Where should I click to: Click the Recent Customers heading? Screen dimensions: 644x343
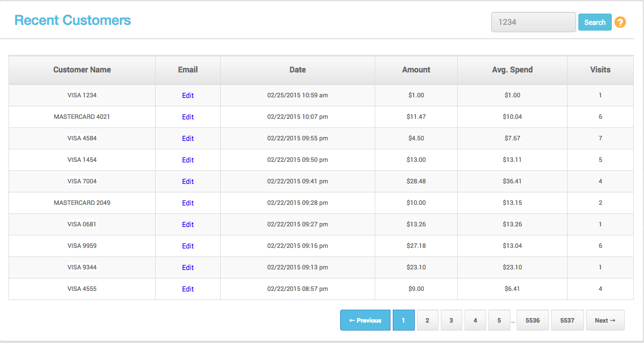[x=72, y=20]
